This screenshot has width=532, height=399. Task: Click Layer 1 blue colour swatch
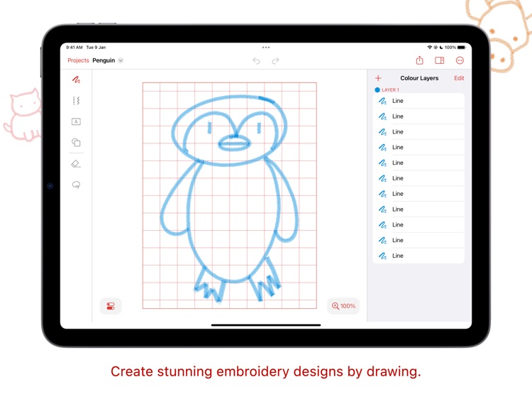[x=377, y=90]
